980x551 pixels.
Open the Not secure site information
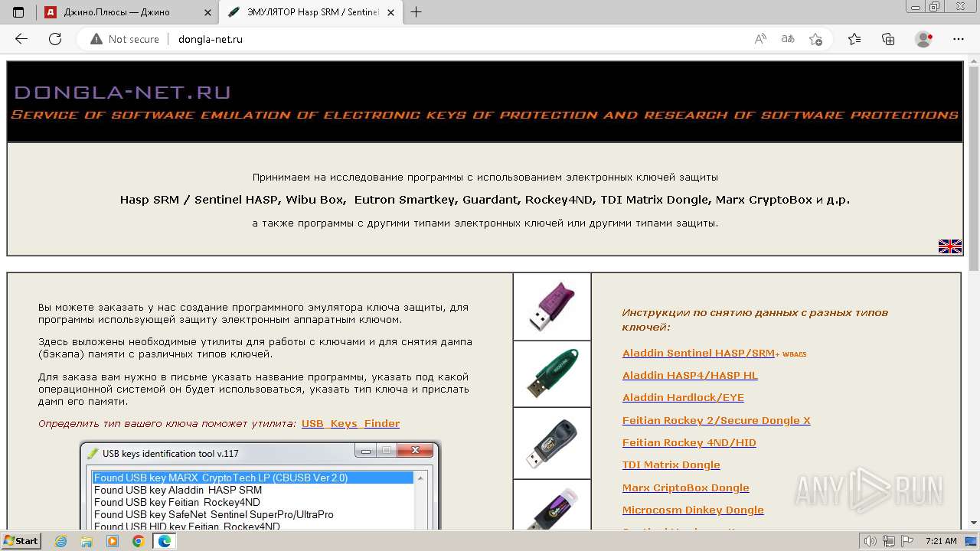(x=125, y=39)
